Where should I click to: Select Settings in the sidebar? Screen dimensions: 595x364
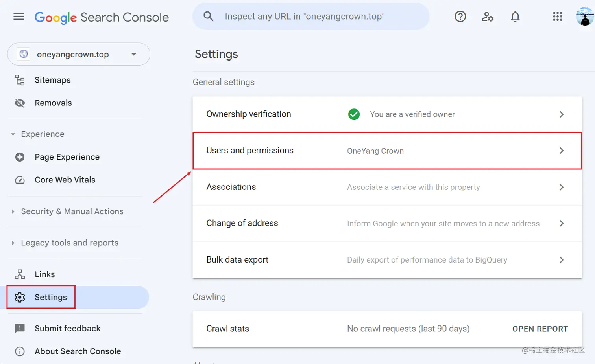coord(51,297)
